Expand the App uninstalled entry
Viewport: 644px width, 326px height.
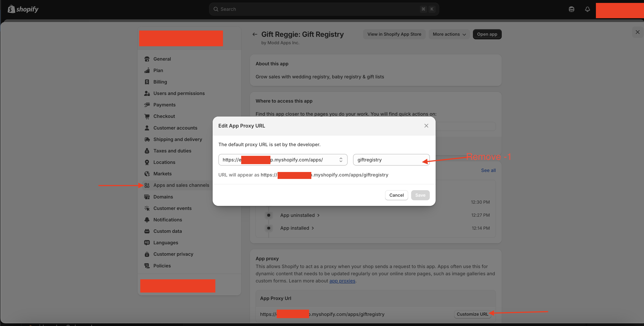tap(300, 215)
